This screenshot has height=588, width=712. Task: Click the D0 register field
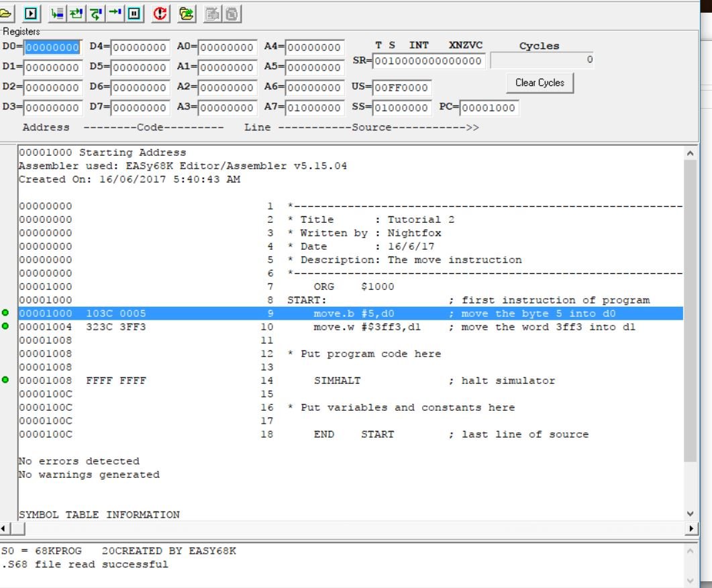[52, 47]
